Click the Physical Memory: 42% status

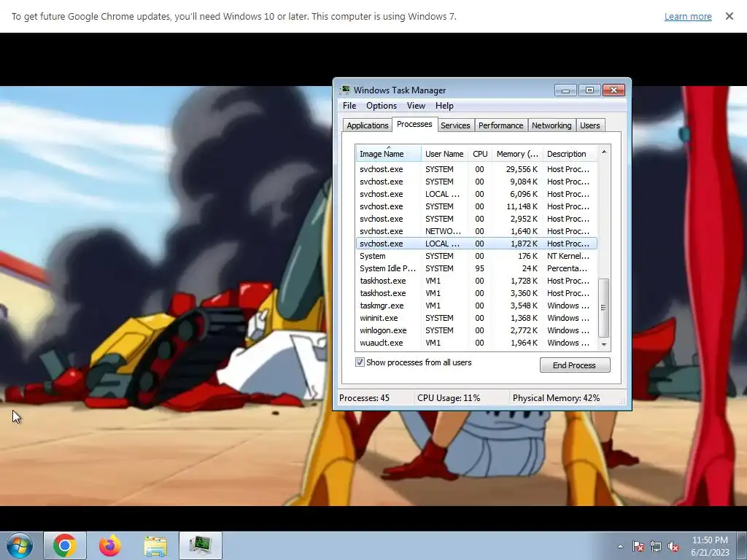[x=556, y=398]
